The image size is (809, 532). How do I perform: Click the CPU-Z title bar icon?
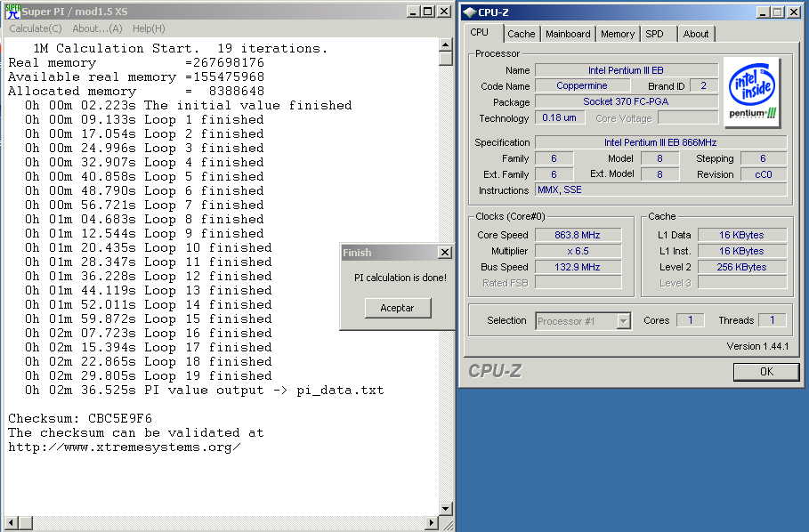point(470,12)
